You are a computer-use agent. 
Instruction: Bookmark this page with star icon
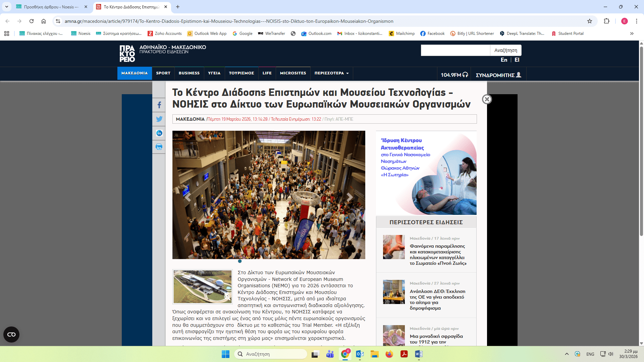click(590, 21)
